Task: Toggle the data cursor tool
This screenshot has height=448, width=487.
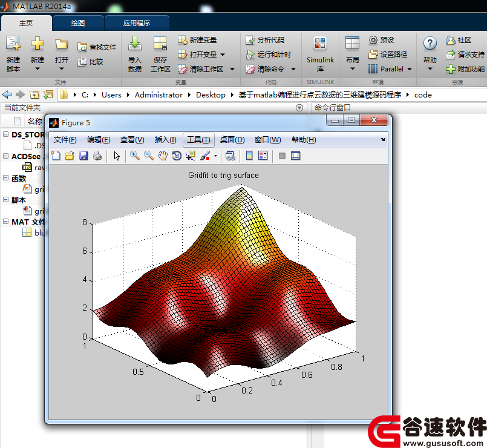Action: pos(191,156)
